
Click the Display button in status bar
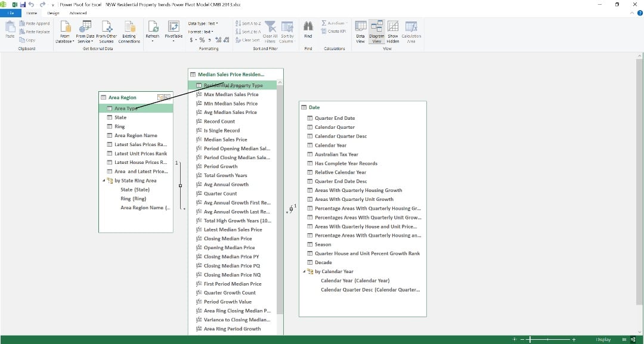coord(603,339)
